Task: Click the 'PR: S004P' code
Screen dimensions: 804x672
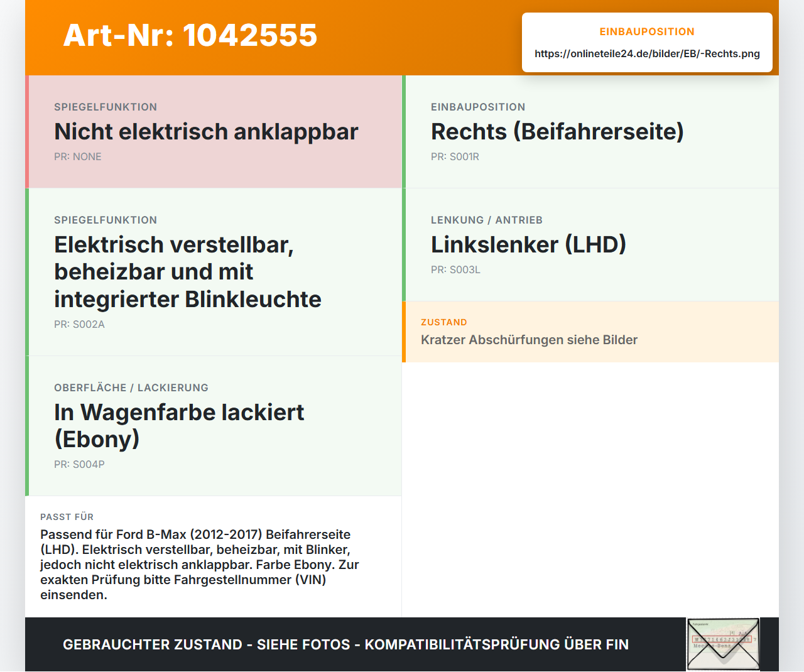Action: point(79,465)
